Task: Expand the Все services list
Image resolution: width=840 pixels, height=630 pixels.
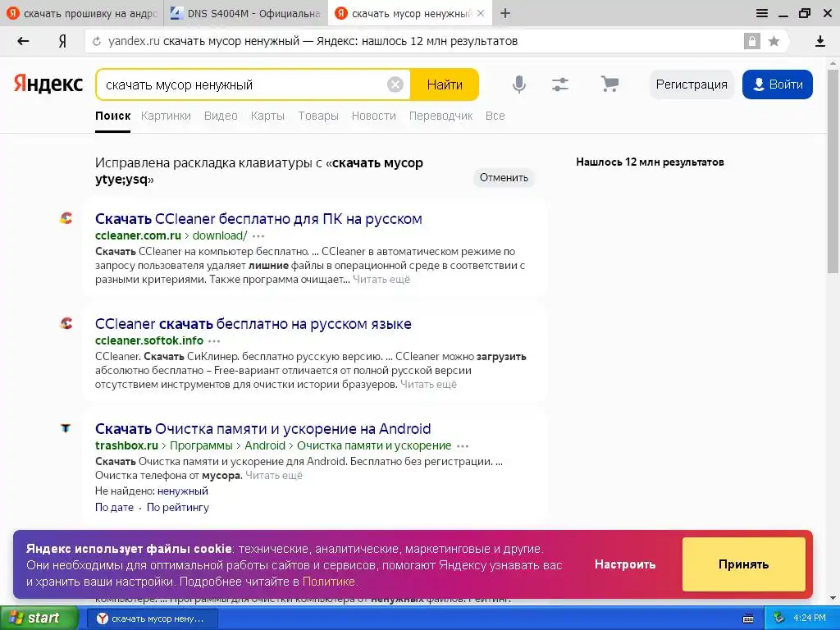Action: click(x=495, y=116)
